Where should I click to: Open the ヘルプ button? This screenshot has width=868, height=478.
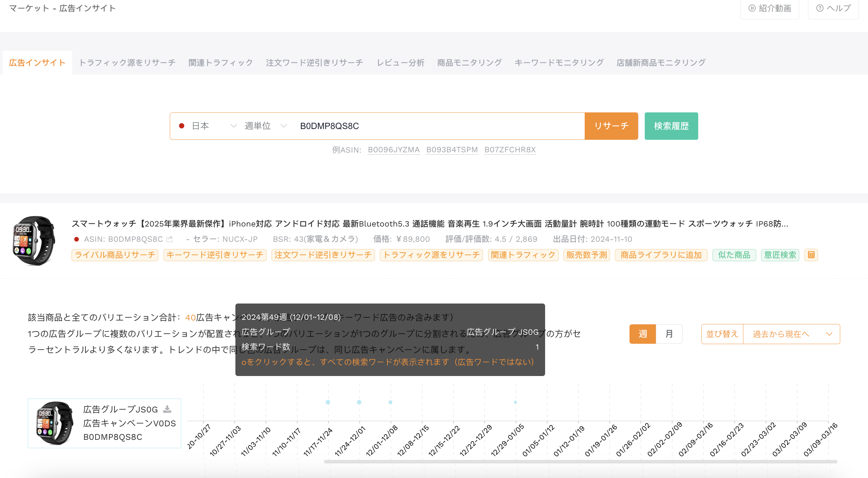tap(833, 8)
